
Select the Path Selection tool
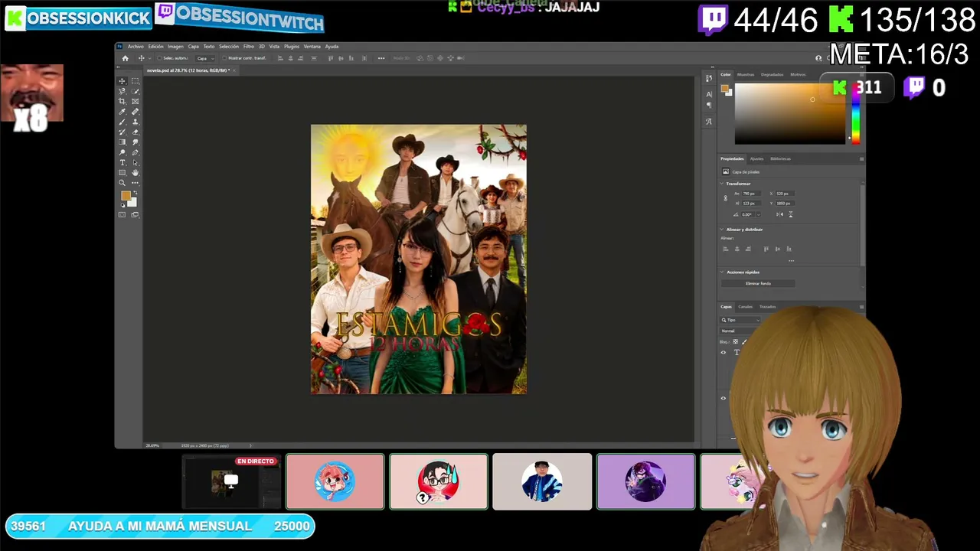click(136, 162)
